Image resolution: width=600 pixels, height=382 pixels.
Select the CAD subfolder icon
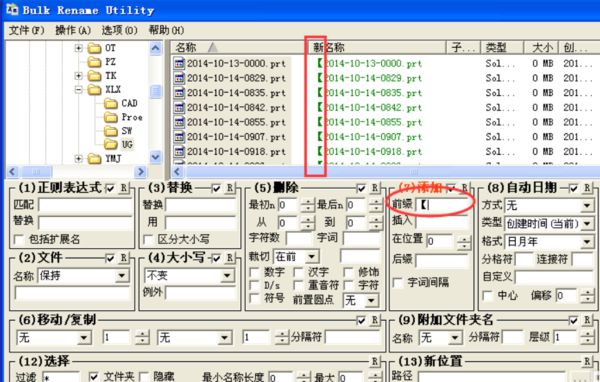111,103
